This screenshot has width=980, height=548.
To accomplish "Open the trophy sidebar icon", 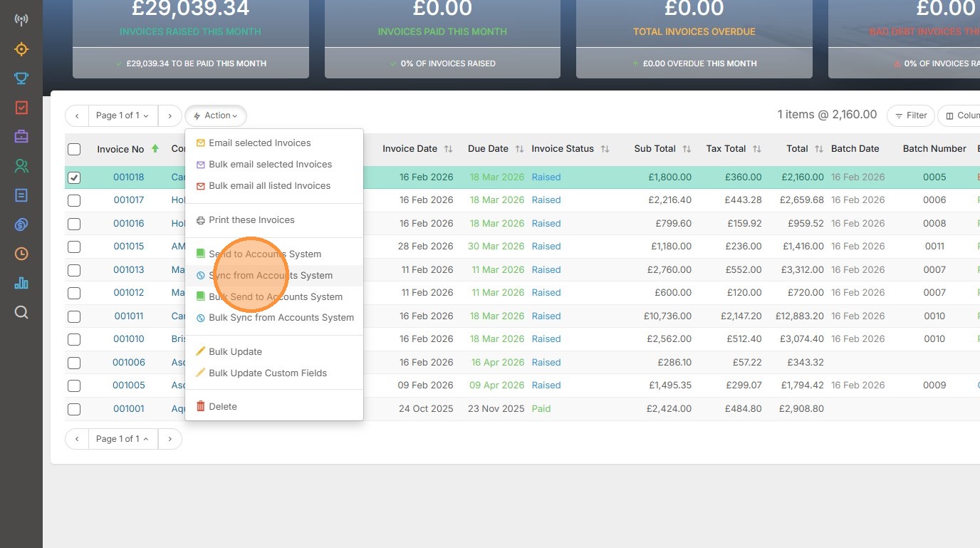I will click(21, 78).
